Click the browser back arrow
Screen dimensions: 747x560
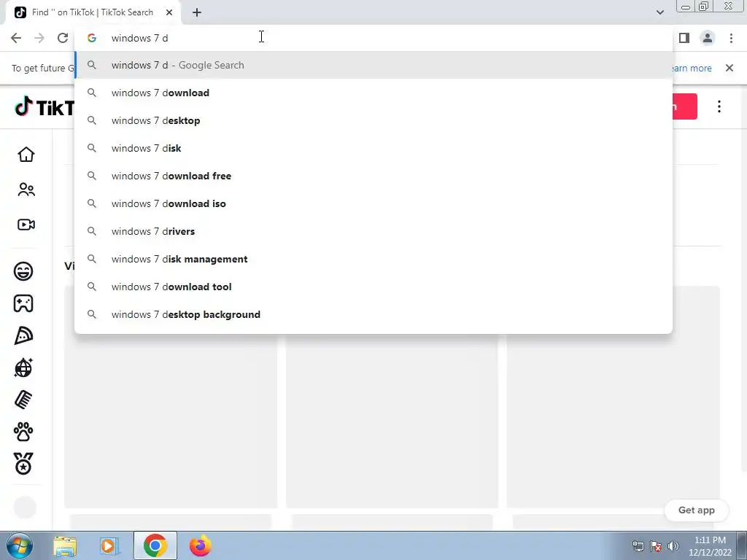(x=16, y=38)
